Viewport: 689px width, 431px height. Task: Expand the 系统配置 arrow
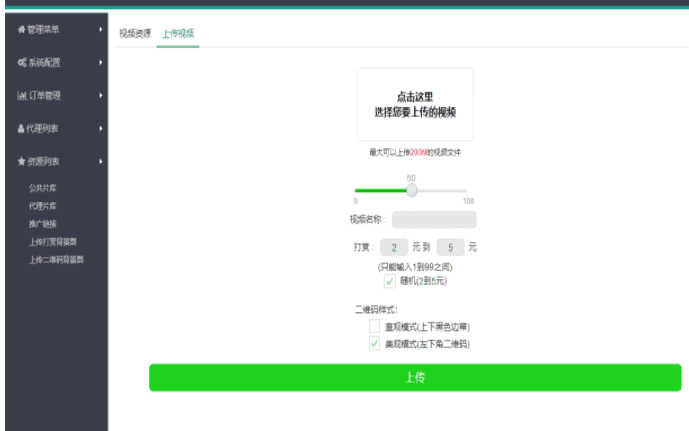101,62
